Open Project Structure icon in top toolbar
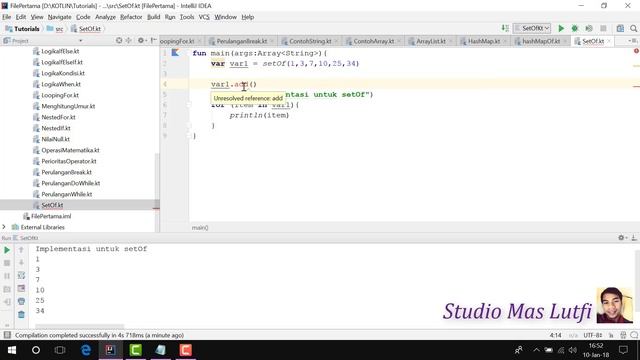Screen dimensions: 640x360 click(620, 28)
